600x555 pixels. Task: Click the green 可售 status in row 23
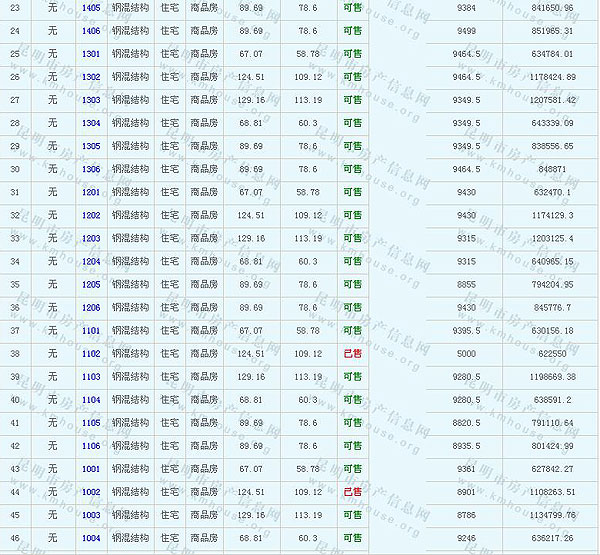point(352,8)
